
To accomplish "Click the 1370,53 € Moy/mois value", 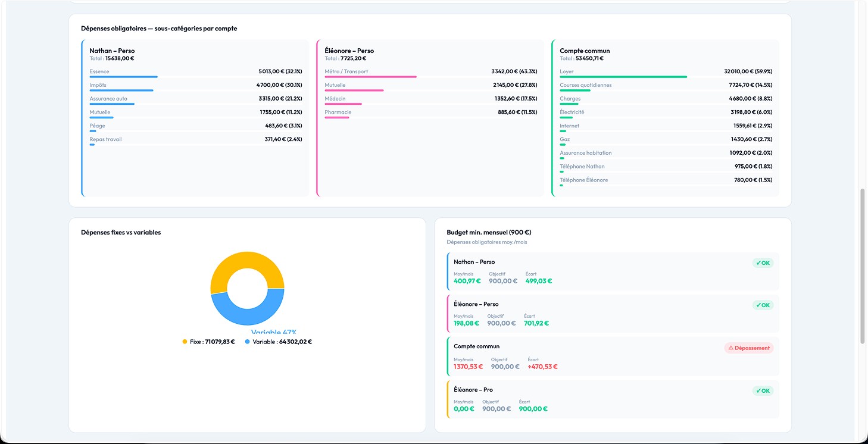I will (469, 367).
